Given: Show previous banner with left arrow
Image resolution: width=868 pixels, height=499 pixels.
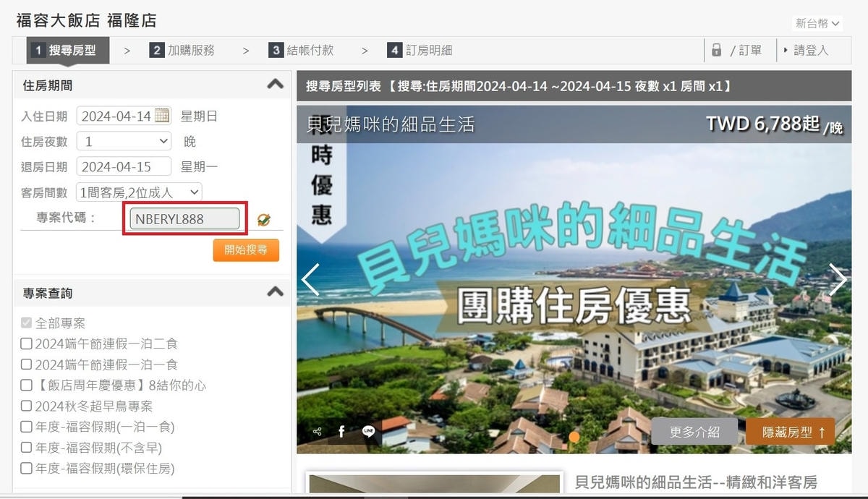Looking at the screenshot, I should [x=311, y=280].
